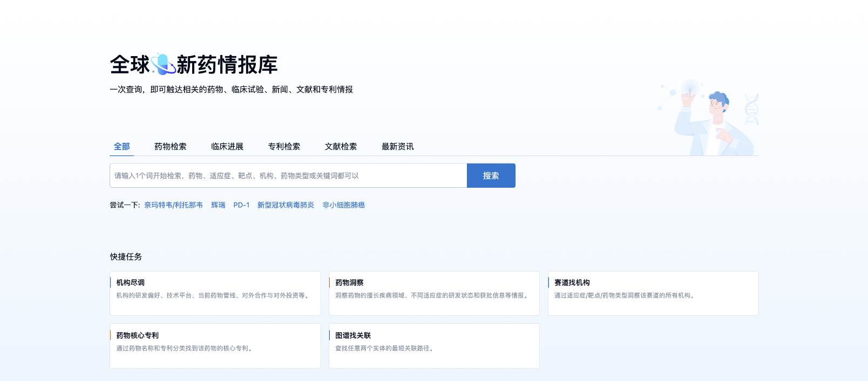Open the 药物洞察 quick task card
The width and height of the screenshot is (868, 381).
pos(433,293)
